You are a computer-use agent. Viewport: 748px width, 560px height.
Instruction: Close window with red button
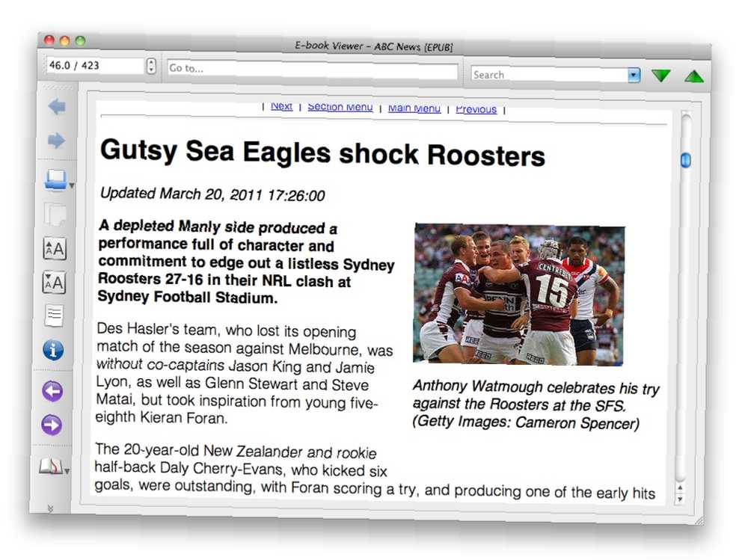click(49, 40)
